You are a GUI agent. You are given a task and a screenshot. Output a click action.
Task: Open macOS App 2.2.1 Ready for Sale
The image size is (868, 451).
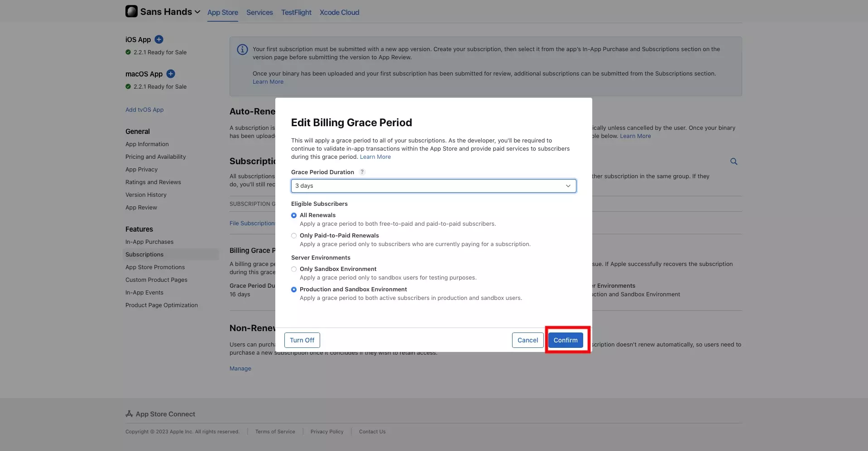pyautogui.click(x=160, y=87)
